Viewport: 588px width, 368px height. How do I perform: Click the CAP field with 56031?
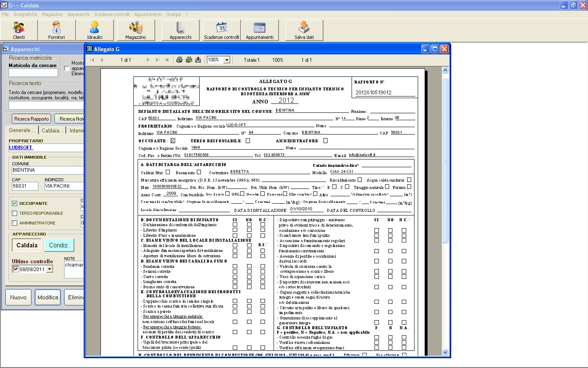coord(25,186)
